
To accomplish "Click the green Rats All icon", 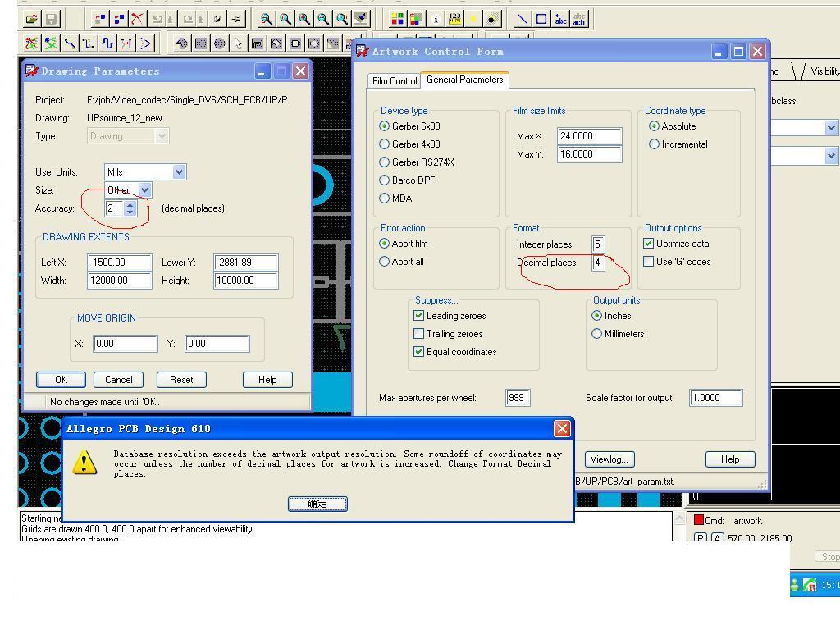I will click(x=51, y=43).
